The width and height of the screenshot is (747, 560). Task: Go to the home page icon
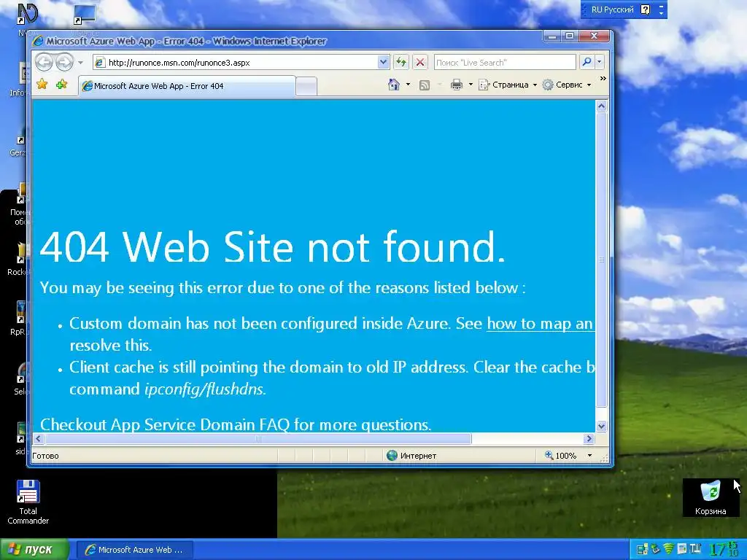pyautogui.click(x=393, y=85)
